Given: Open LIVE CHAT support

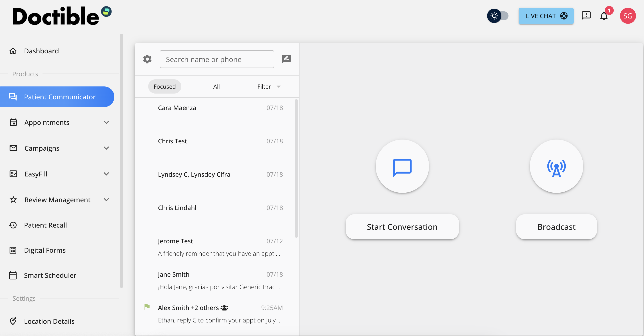Looking at the screenshot, I should [546, 16].
